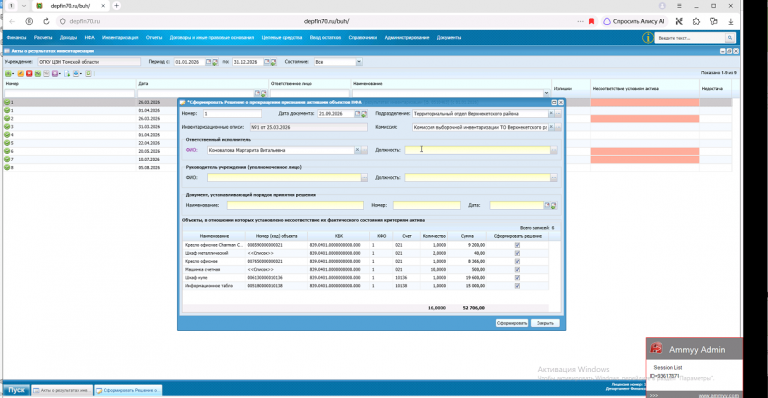Clear Коновалова Маргарита Витальевна with X icon
This screenshot has width=768, height=398.
pos(358,150)
